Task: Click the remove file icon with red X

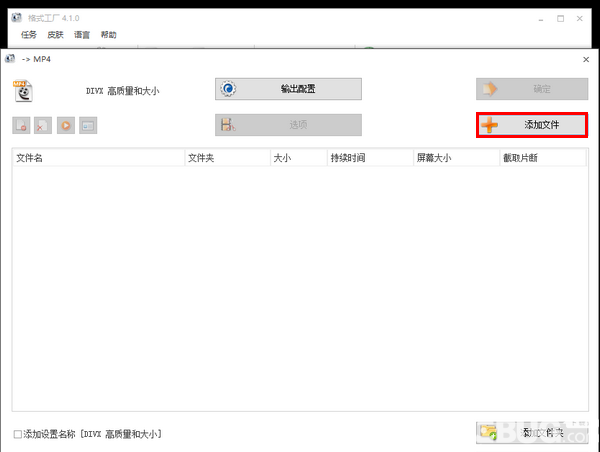Action: 43,125
